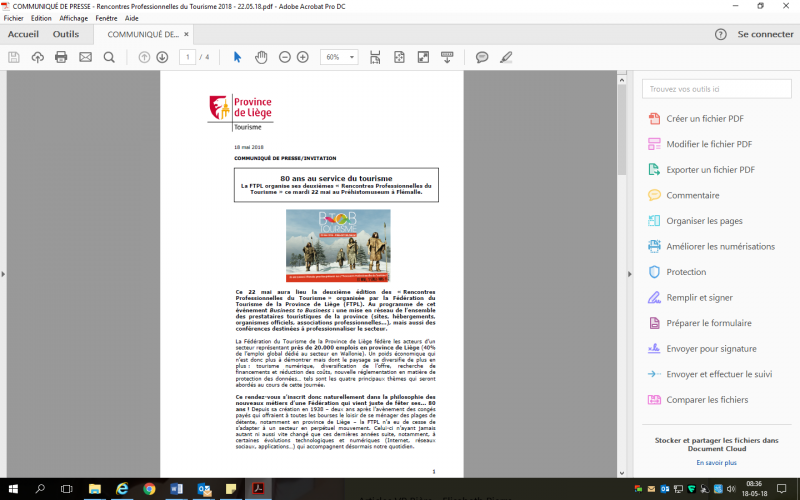This screenshot has width=800, height=500.
Task: Open the Affichage menu
Action: [x=73, y=18]
